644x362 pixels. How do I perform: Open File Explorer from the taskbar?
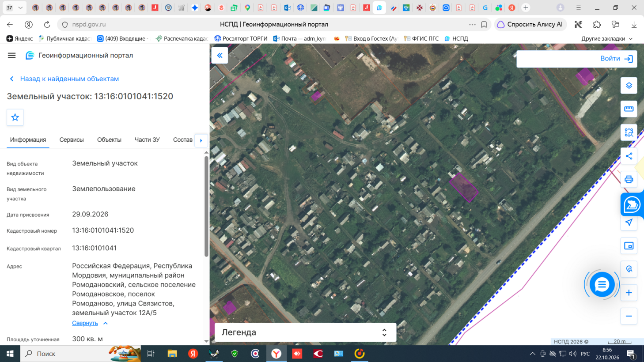tap(172, 354)
